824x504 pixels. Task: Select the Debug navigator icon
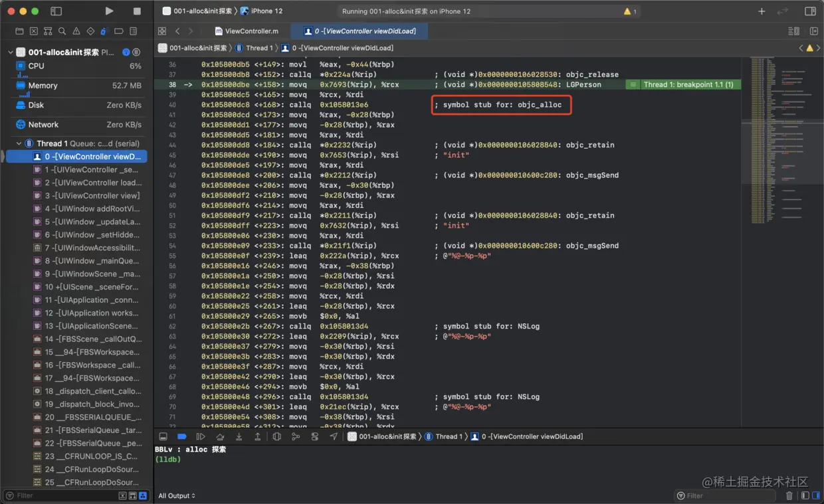104,31
